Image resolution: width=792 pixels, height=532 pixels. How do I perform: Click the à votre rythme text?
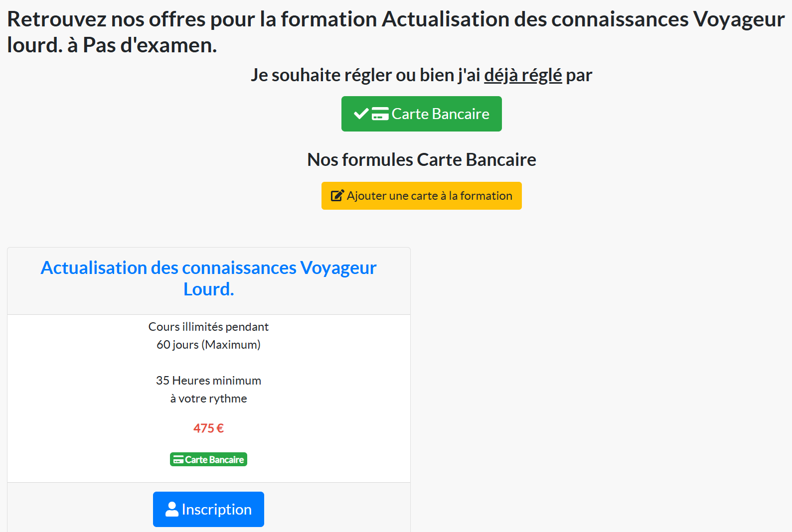pyautogui.click(x=208, y=399)
